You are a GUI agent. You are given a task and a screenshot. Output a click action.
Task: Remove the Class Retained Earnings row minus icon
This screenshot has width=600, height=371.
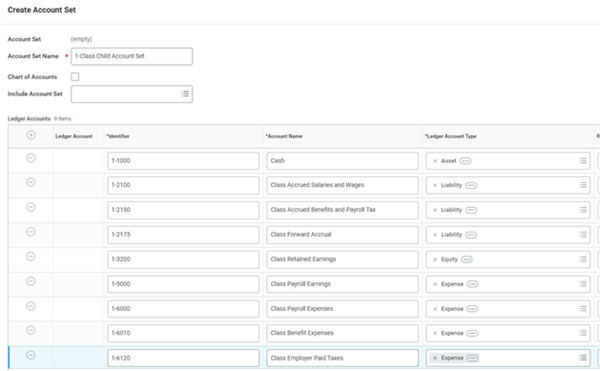coord(31,257)
